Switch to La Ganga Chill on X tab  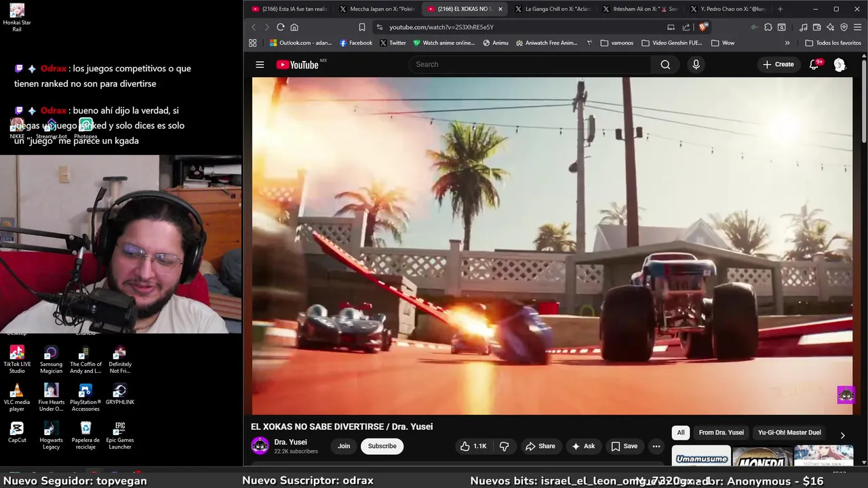(552, 9)
